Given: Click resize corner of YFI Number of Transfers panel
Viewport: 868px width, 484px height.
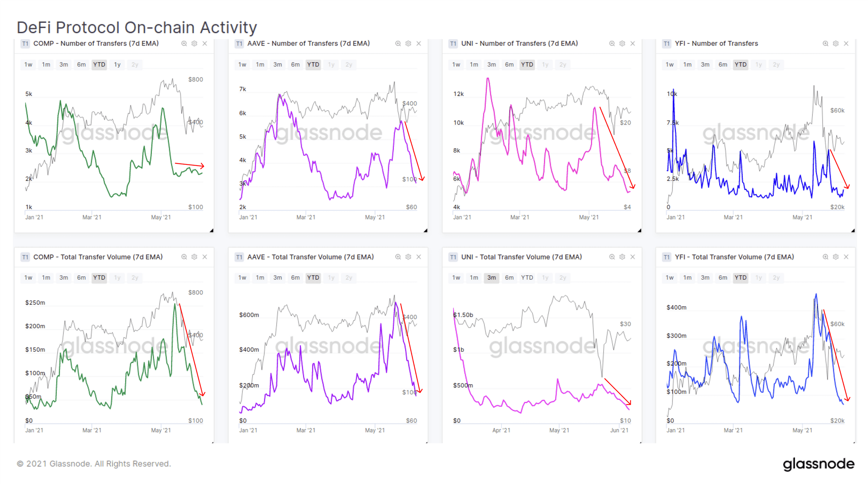Looking at the screenshot, I should [853, 230].
